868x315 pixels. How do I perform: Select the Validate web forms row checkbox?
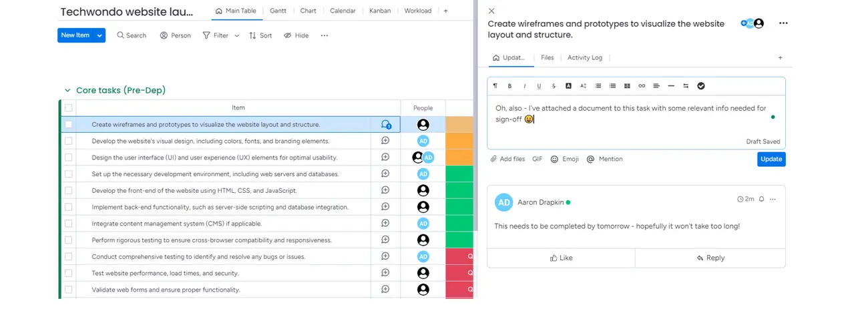(68, 290)
